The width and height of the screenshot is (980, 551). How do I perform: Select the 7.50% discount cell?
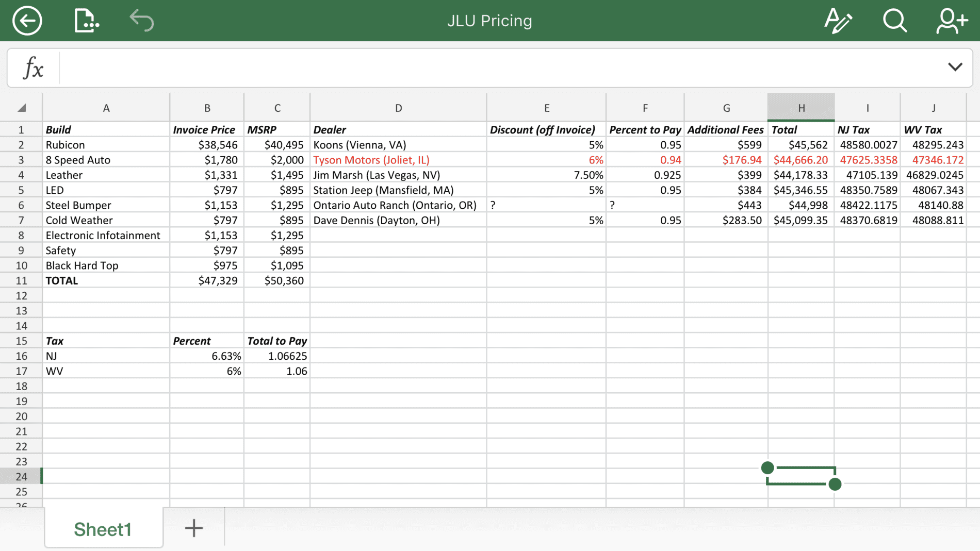(x=546, y=175)
